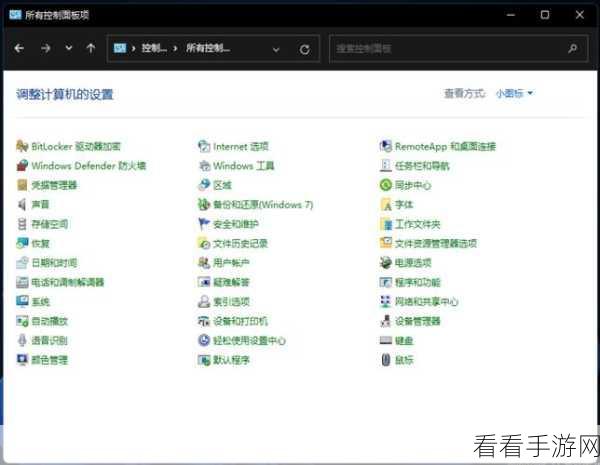
Task: Open the 语音识别 microphone icon
Action: pyautogui.click(x=22, y=340)
